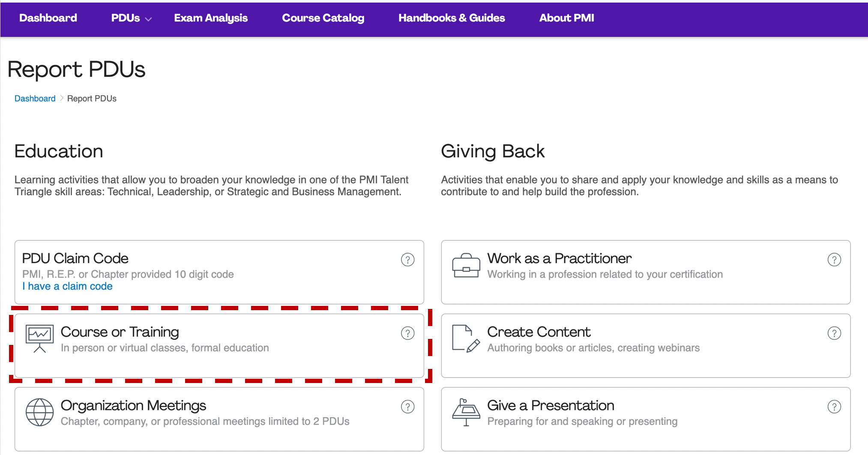Open the Dashboard menu item

tap(48, 18)
